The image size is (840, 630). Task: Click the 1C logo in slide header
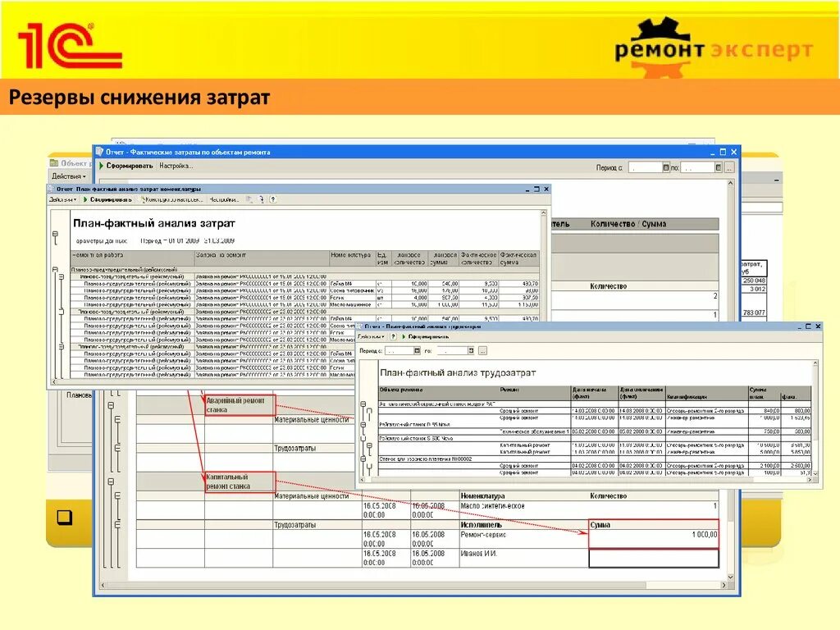(x=70, y=46)
